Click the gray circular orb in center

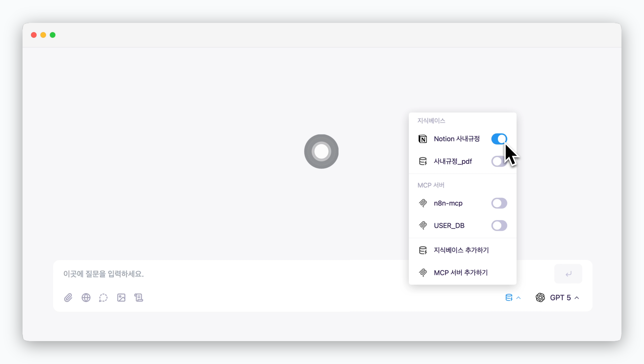pos(321,151)
